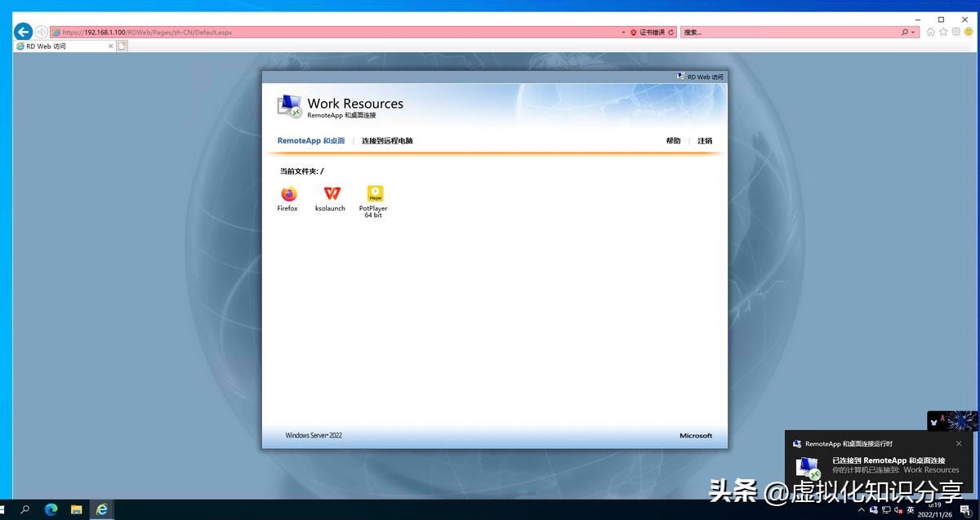Screen dimensions: 980x520
Task: Sign out using the 注销 link
Action: click(x=705, y=140)
